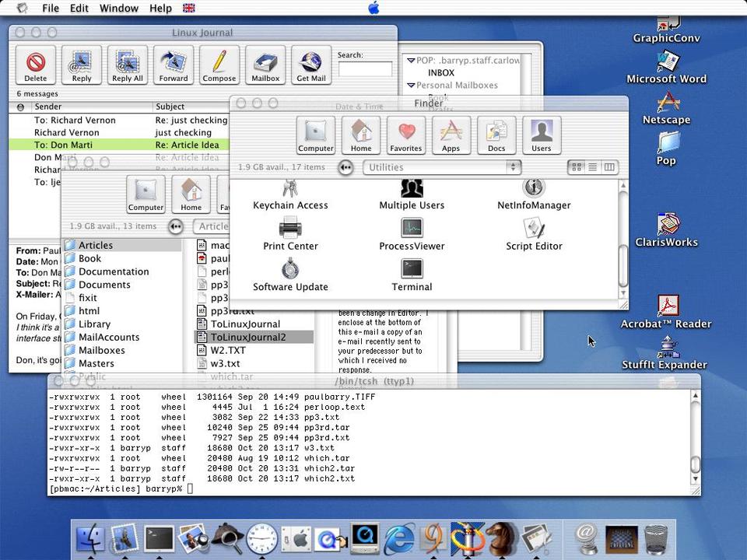Switch Finder to list view
This screenshot has width=747, height=560.
(x=593, y=167)
